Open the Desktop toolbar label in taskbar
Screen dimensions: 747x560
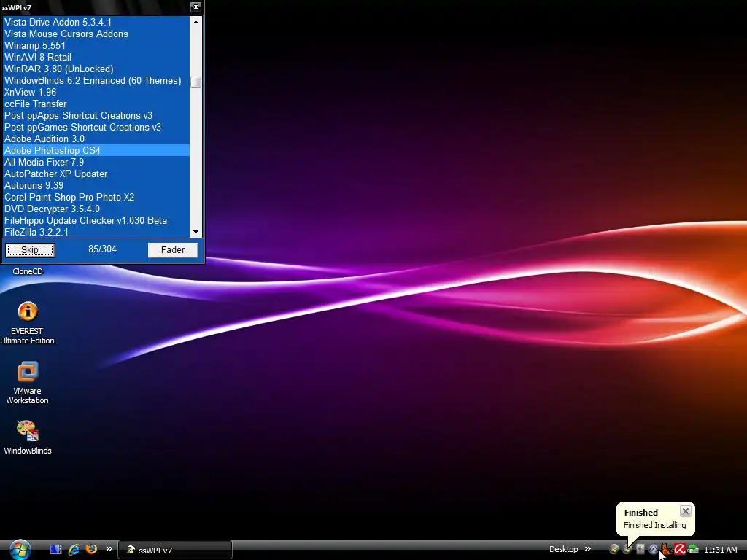[563, 549]
